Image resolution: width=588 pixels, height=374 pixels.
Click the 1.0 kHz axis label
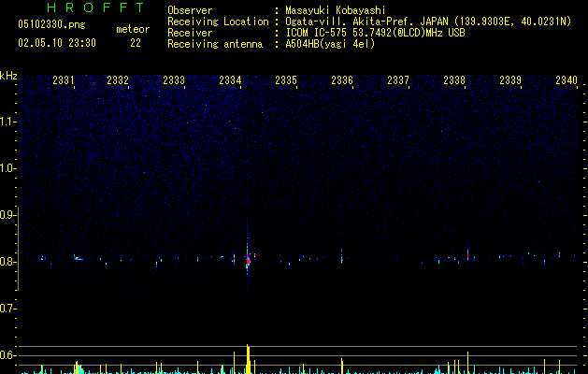[7, 168]
